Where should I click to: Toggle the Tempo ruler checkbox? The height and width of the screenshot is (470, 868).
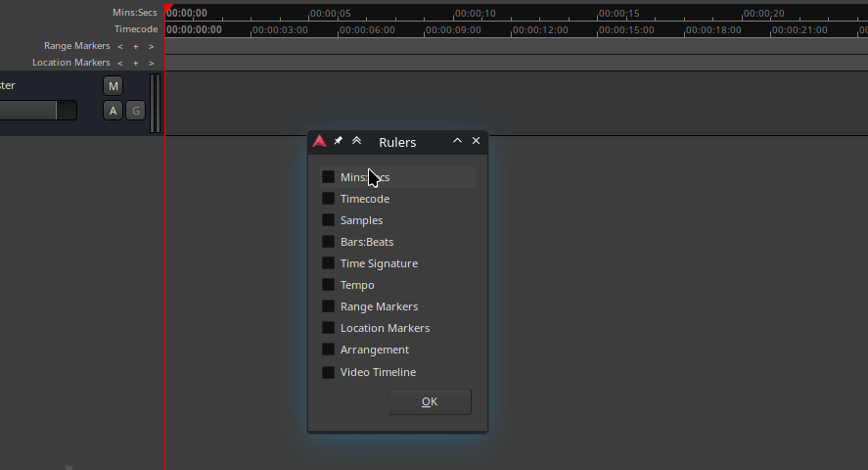(x=329, y=285)
